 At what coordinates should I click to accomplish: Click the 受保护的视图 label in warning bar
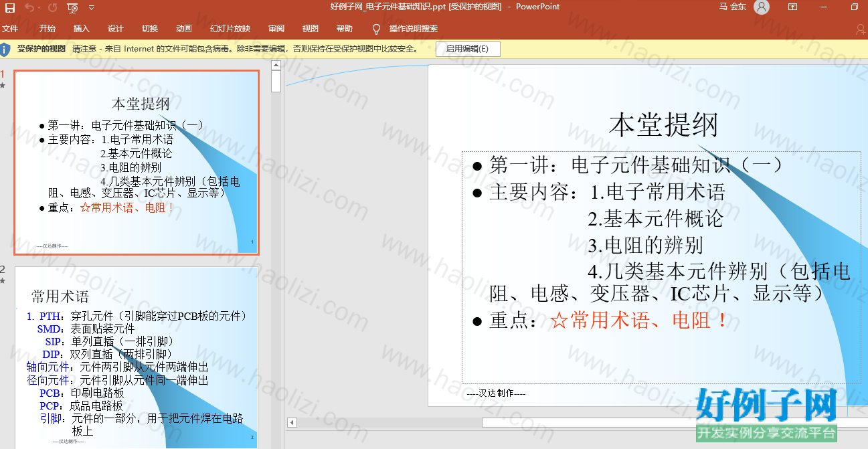pyautogui.click(x=41, y=49)
